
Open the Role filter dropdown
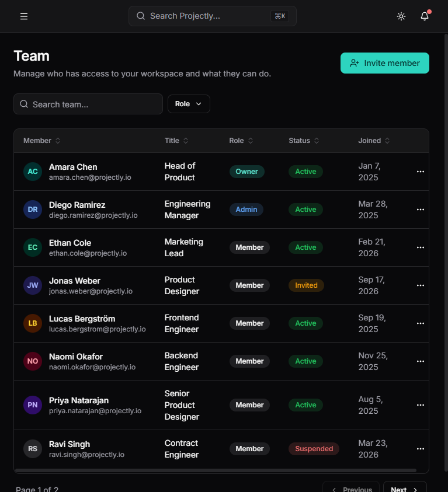pyautogui.click(x=189, y=104)
